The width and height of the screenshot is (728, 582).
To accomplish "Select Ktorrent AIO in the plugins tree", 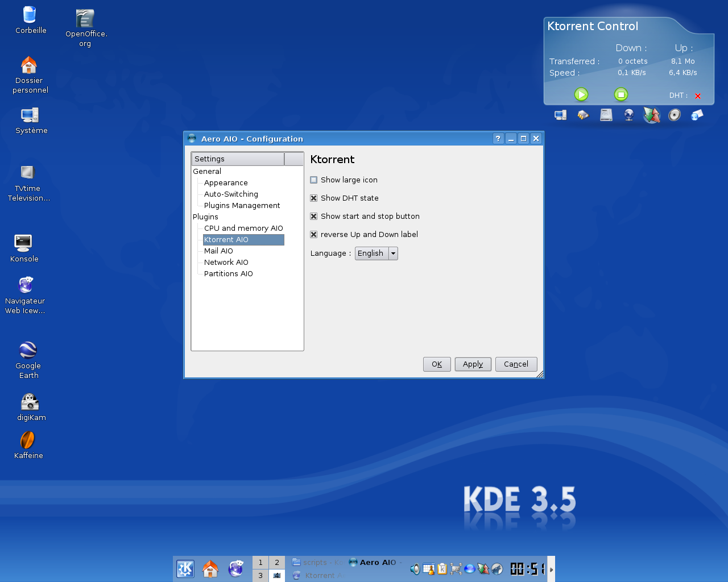I will tap(243, 239).
